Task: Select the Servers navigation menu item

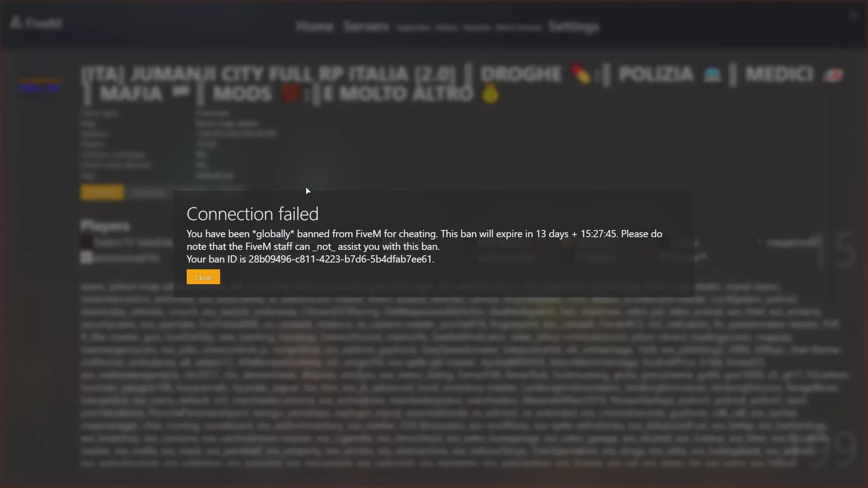Action: point(366,26)
